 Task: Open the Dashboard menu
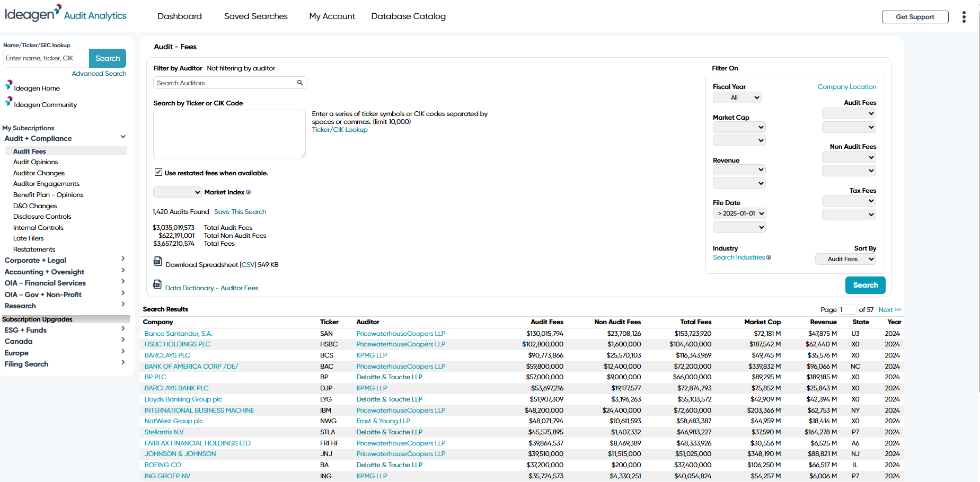180,16
